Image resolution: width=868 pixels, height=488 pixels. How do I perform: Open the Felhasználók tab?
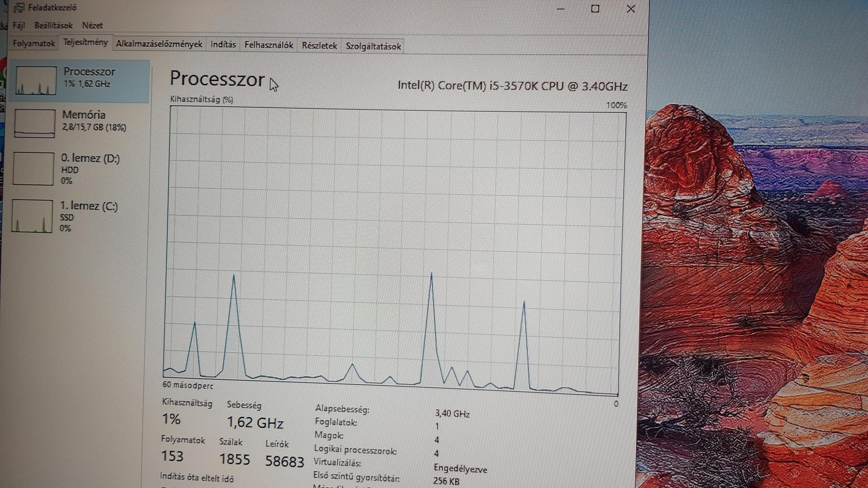tap(268, 45)
